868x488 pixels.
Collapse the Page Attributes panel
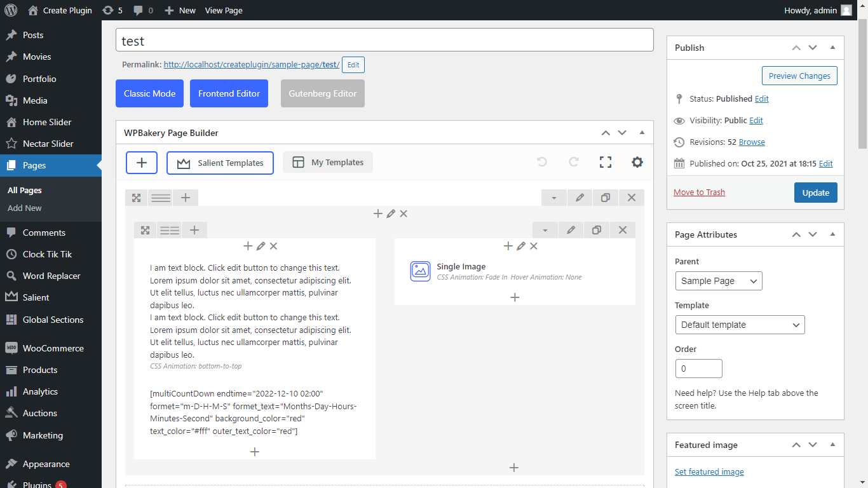[832, 234]
